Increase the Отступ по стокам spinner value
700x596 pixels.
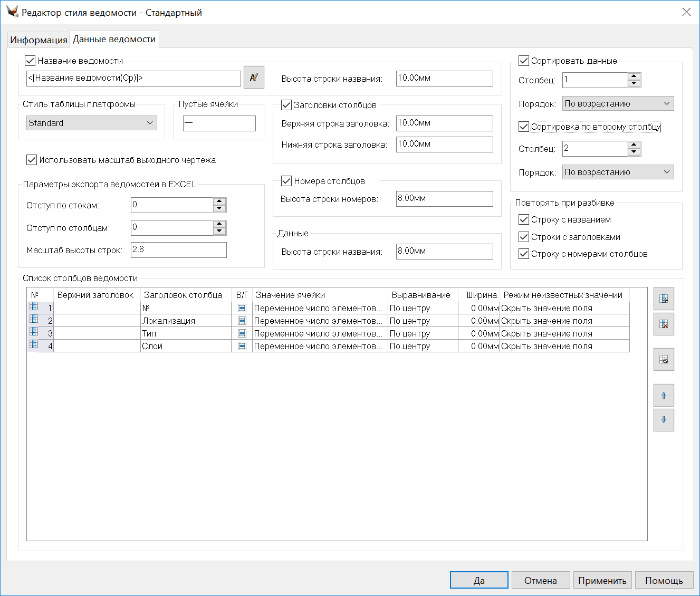coord(219,201)
